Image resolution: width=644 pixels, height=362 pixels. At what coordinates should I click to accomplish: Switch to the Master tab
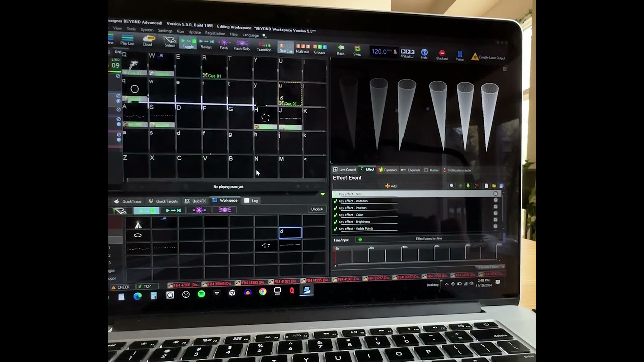431,170
